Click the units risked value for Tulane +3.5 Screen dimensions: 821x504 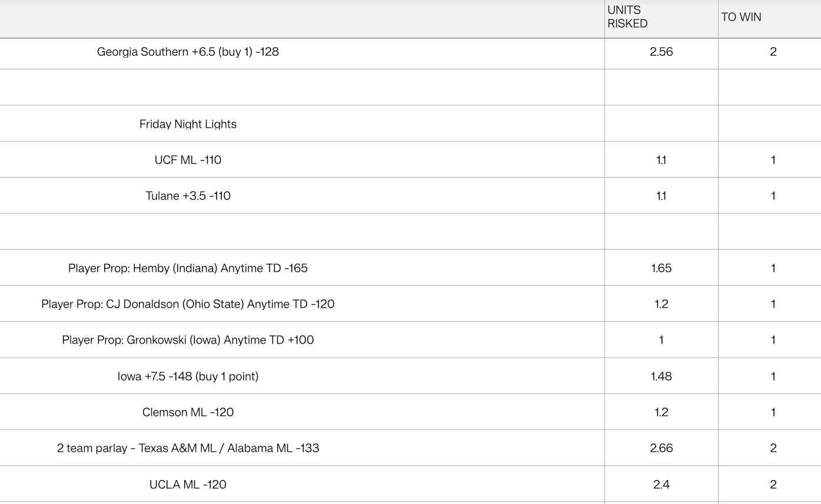click(661, 196)
